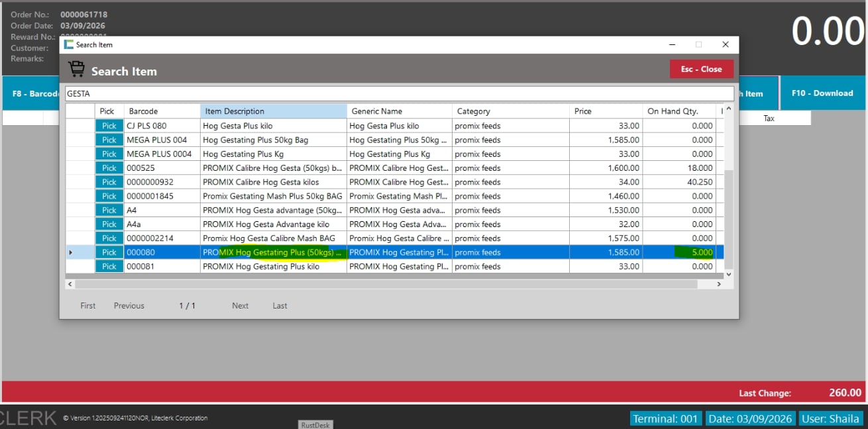Screen dimensions: 868x429
Task: Go to Previous results page
Action: [x=129, y=306]
